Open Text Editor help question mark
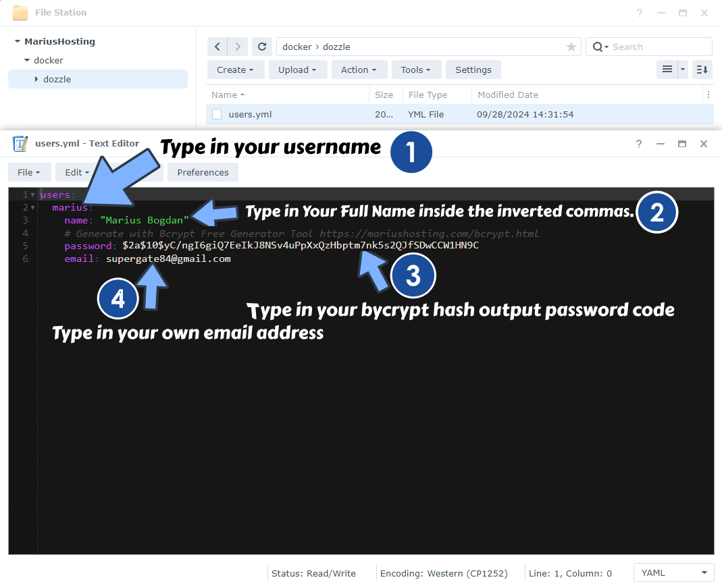 639,144
